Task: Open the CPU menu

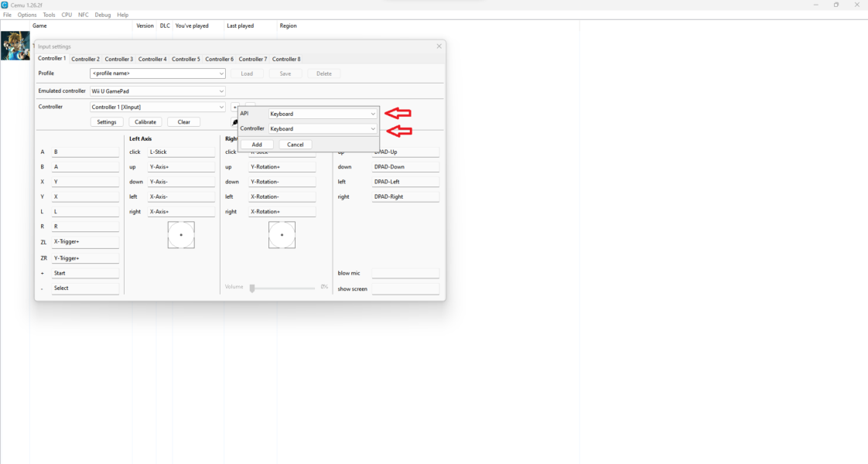Action: pos(67,15)
